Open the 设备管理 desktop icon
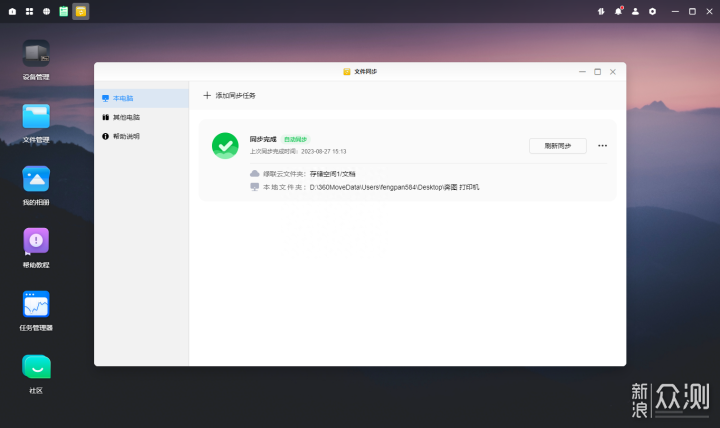The width and height of the screenshot is (720, 428). click(x=36, y=54)
